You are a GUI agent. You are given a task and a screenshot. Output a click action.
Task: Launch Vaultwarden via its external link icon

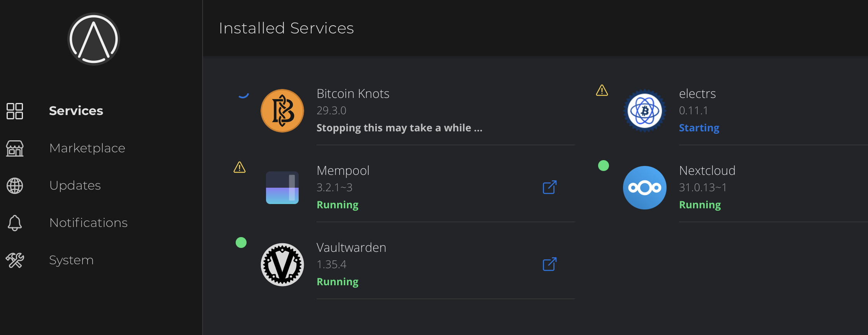[x=549, y=264]
